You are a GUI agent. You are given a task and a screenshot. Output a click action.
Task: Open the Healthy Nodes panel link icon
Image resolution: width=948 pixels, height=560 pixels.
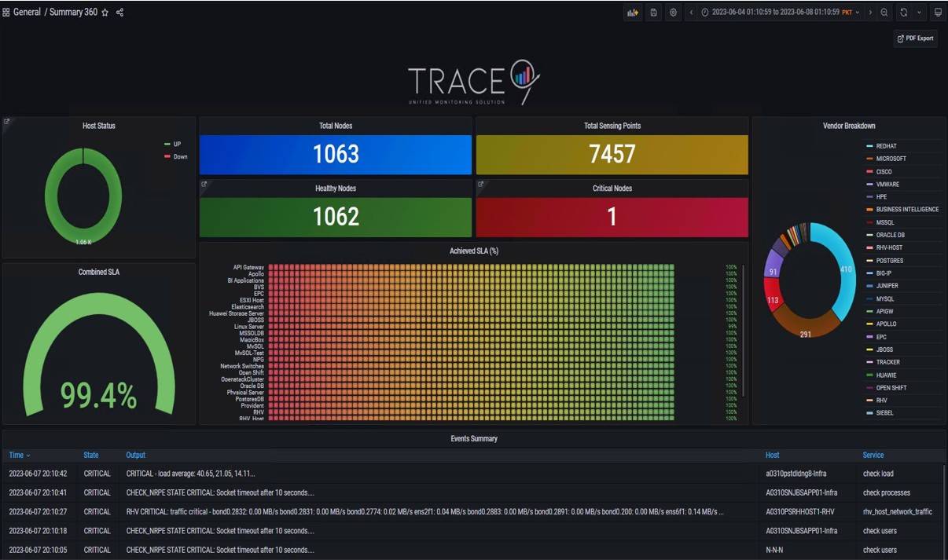pos(204,185)
